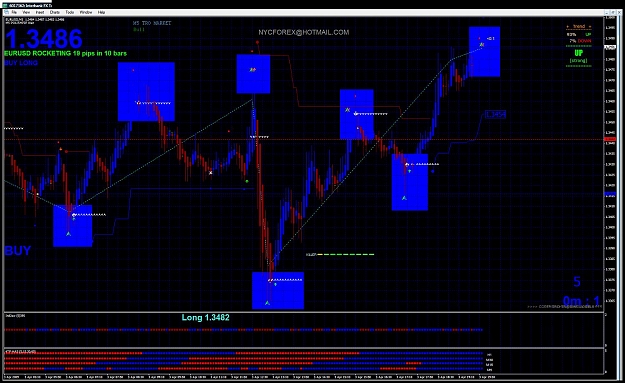625x383 pixels.
Task: Click the green UP trend indicator
Action: [578, 53]
